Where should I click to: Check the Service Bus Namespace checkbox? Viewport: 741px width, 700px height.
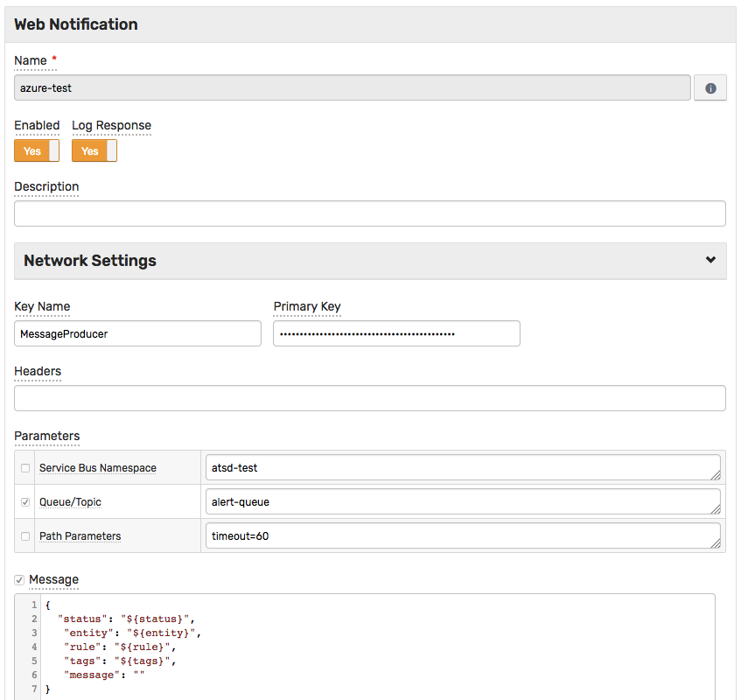pyautogui.click(x=25, y=468)
